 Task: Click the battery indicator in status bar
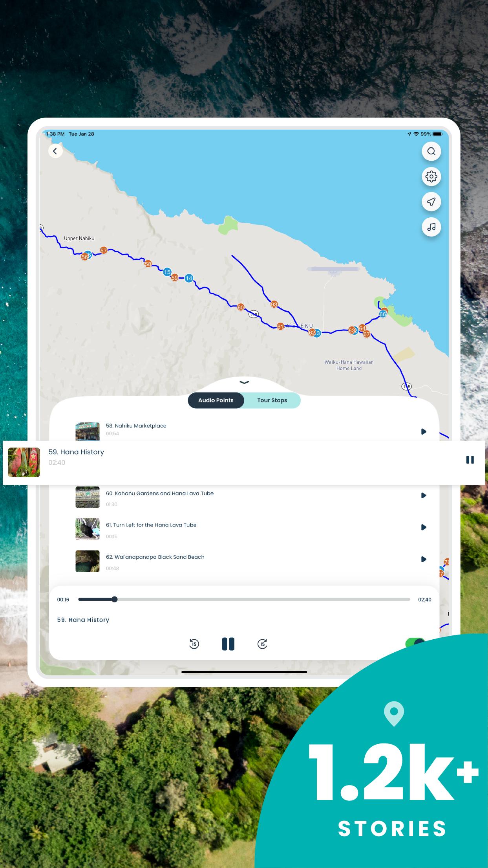(437, 134)
